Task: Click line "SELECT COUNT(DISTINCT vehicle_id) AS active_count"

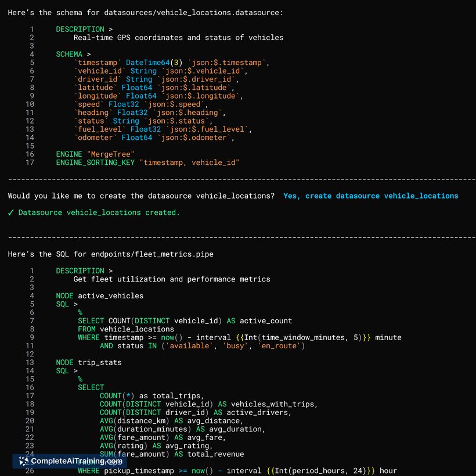Action: pos(185,321)
